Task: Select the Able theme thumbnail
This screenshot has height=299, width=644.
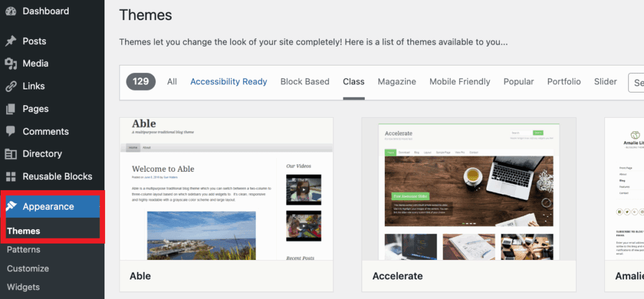Action: click(x=226, y=189)
